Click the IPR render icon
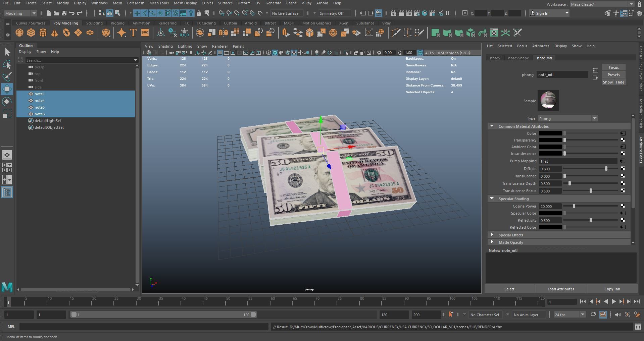Viewport: 644px width, 341px height. (409, 13)
